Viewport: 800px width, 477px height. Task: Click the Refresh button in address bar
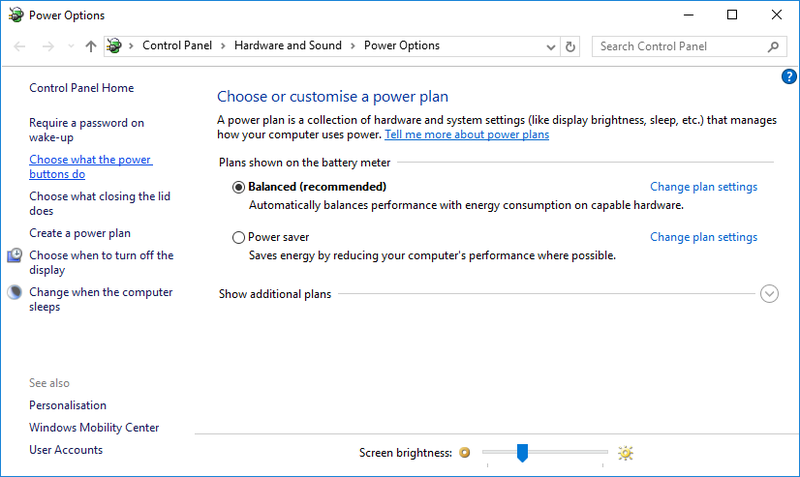571,46
